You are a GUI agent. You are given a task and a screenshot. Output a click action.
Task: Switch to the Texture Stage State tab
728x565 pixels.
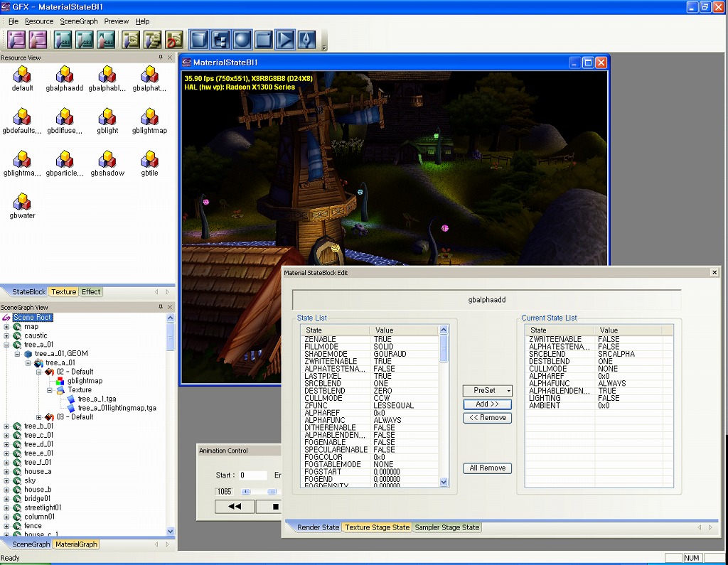click(x=377, y=527)
